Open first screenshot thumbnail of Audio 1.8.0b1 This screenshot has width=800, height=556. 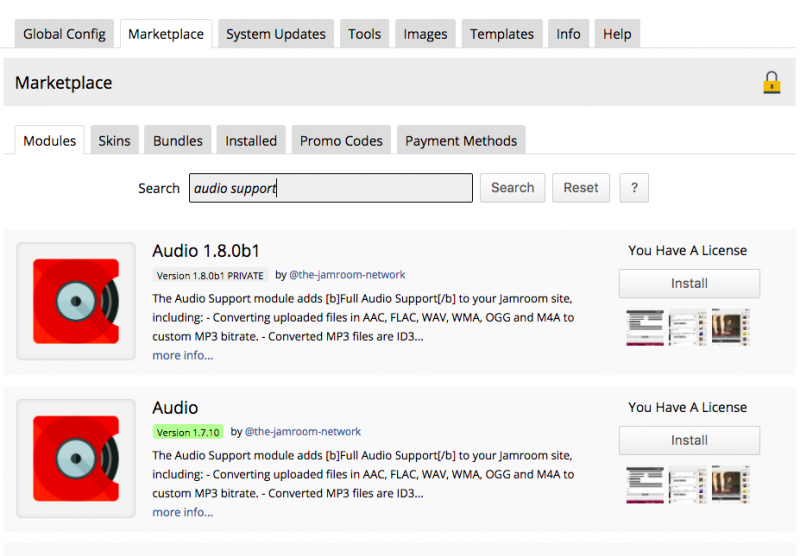pyautogui.click(x=645, y=327)
